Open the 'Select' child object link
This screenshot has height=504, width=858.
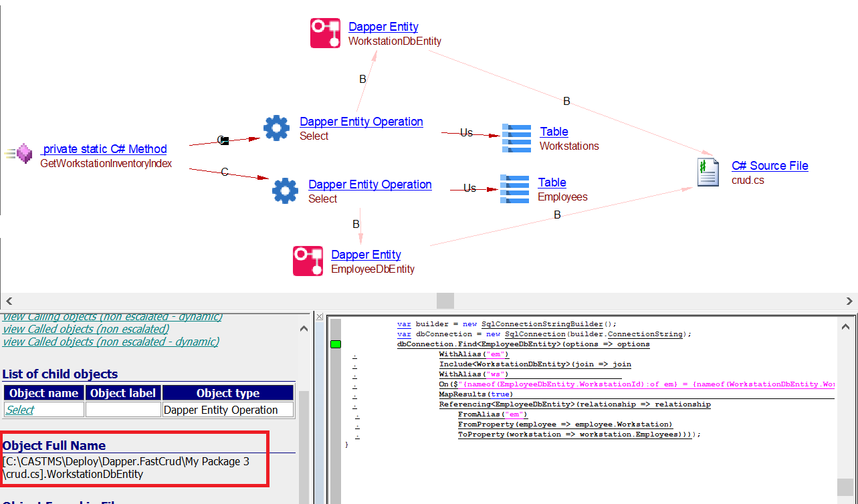20,410
